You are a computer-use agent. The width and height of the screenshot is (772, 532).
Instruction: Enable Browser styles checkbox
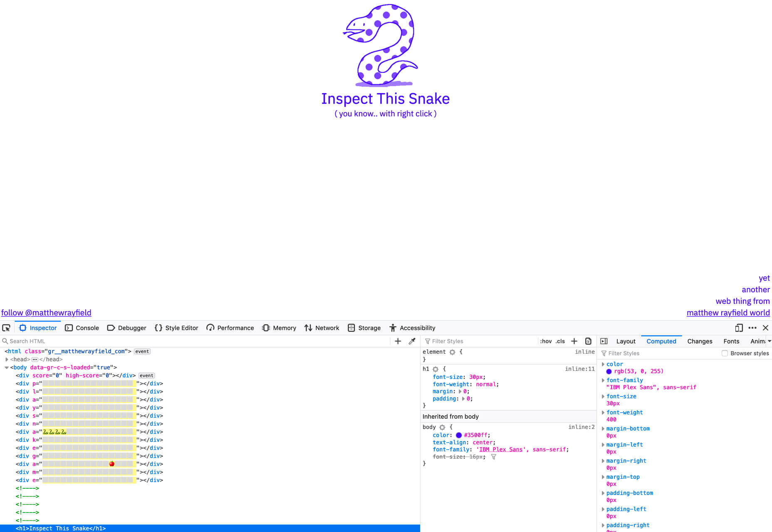coord(725,353)
